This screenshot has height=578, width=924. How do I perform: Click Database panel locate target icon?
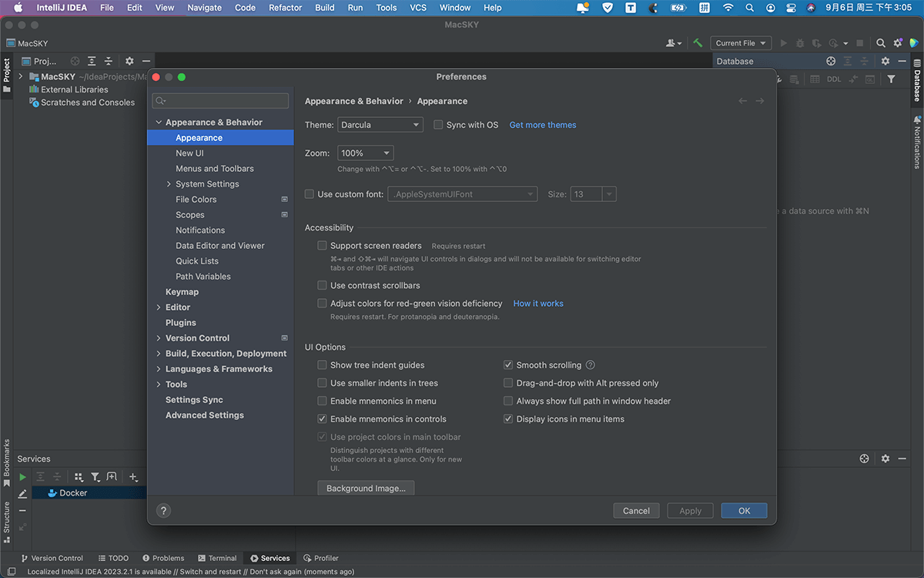831,61
